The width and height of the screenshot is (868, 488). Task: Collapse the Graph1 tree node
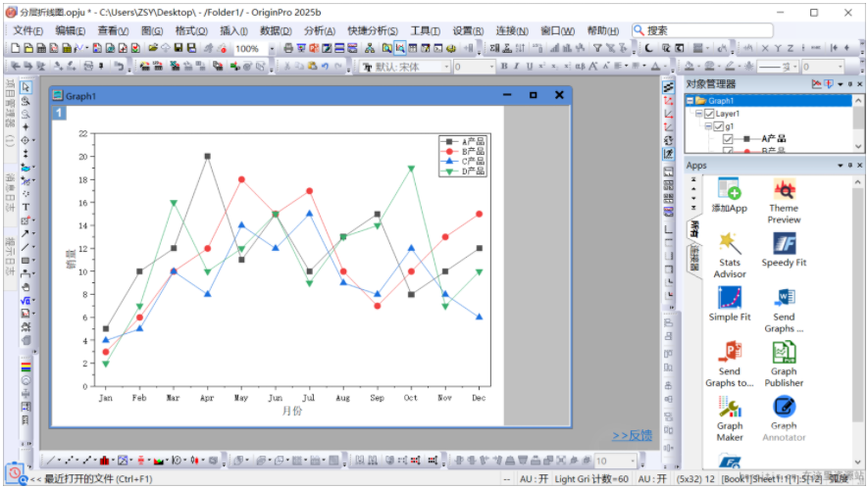(689, 101)
